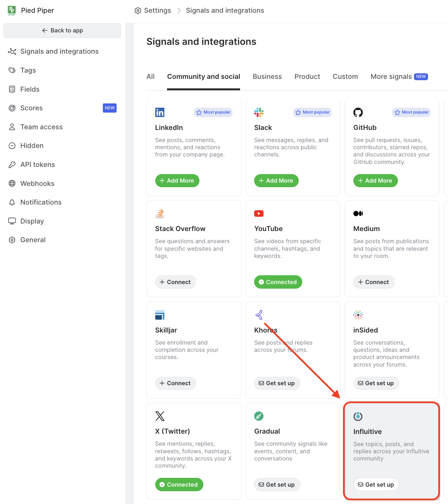Click the GitHub octocat icon
The height and width of the screenshot is (504, 448).
pyautogui.click(x=358, y=112)
